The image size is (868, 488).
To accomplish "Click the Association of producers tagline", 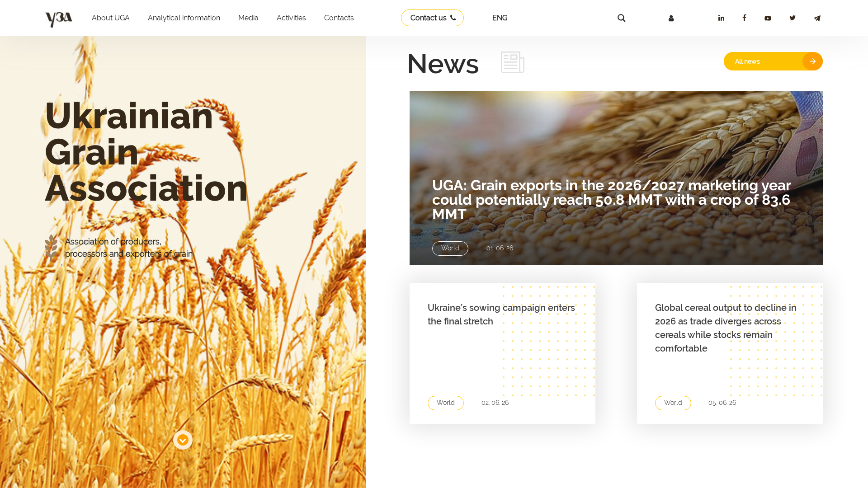I will [x=129, y=248].
